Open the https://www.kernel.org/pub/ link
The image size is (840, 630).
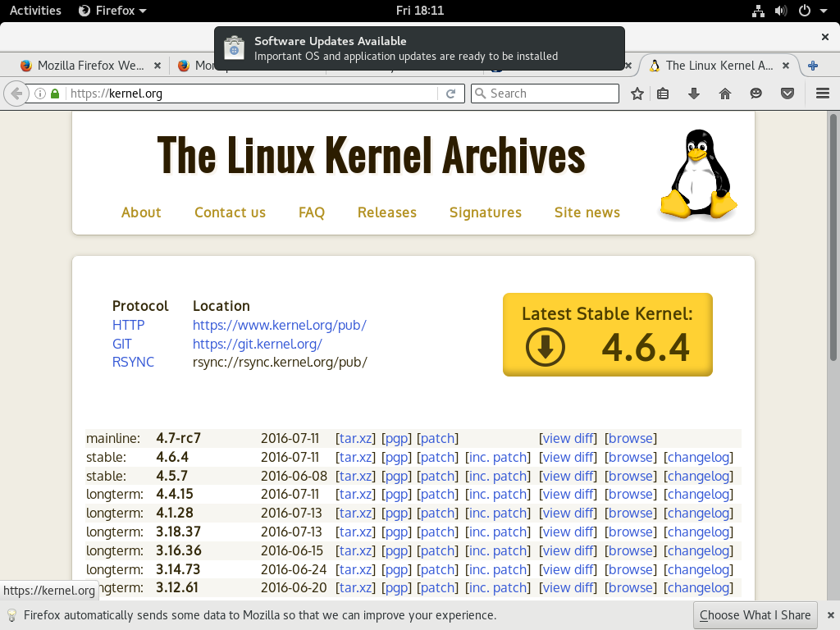coord(280,325)
